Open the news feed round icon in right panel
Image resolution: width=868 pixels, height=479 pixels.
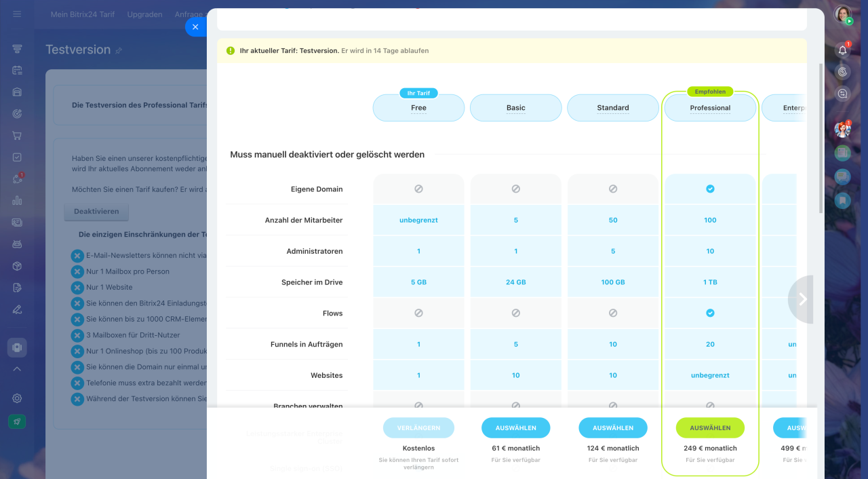click(843, 153)
